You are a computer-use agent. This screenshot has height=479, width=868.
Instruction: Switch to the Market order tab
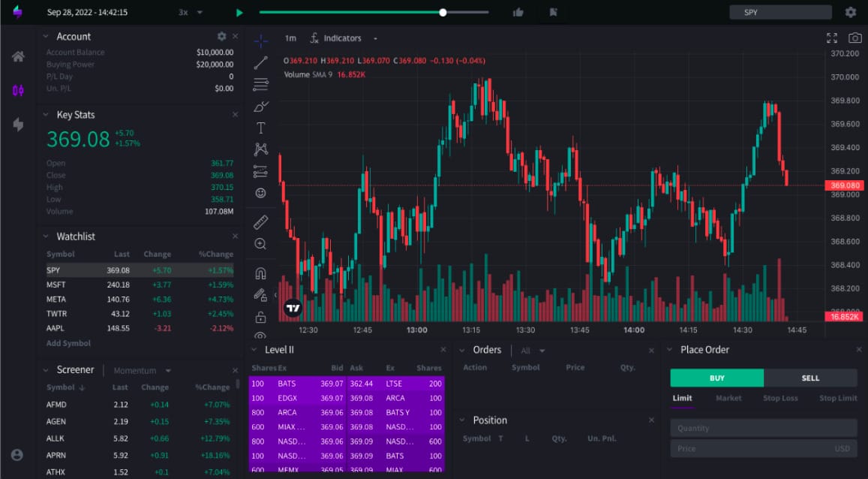click(727, 398)
